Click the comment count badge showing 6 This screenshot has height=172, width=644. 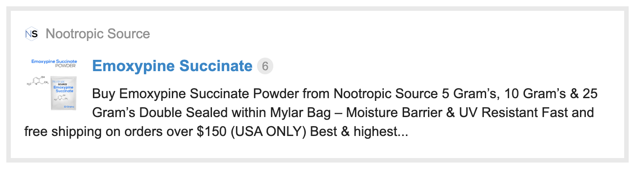[x=265, y=67]
